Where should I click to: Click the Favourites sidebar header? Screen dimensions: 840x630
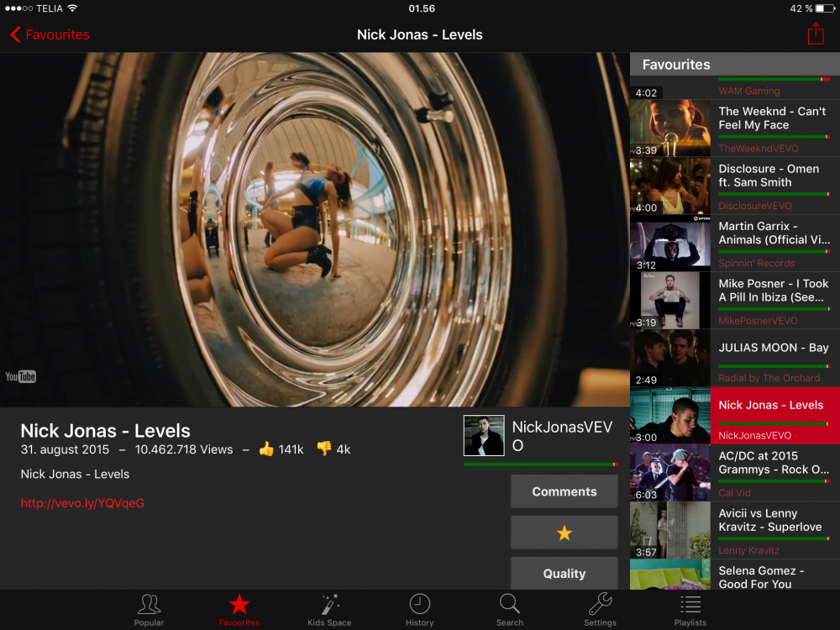735,65
